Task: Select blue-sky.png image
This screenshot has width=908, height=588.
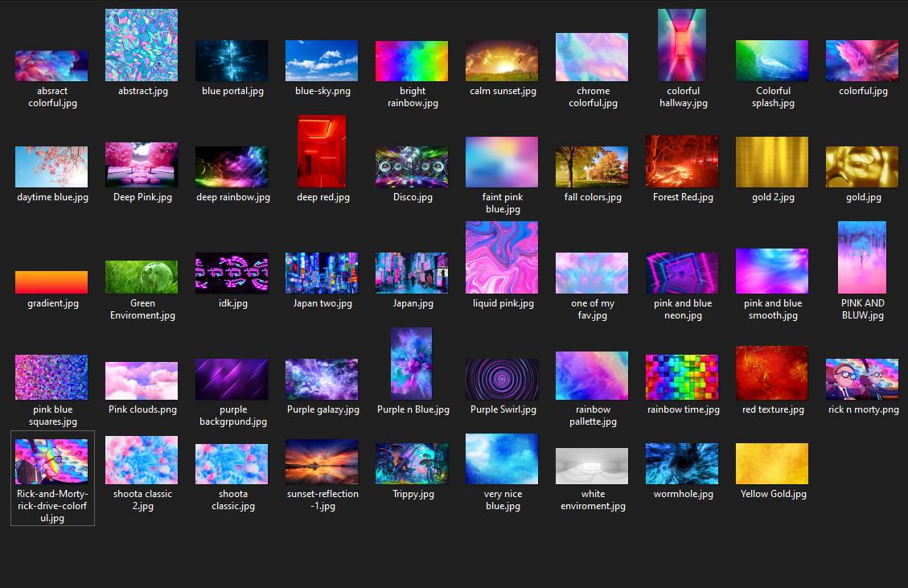Action: tap(322, 60)
